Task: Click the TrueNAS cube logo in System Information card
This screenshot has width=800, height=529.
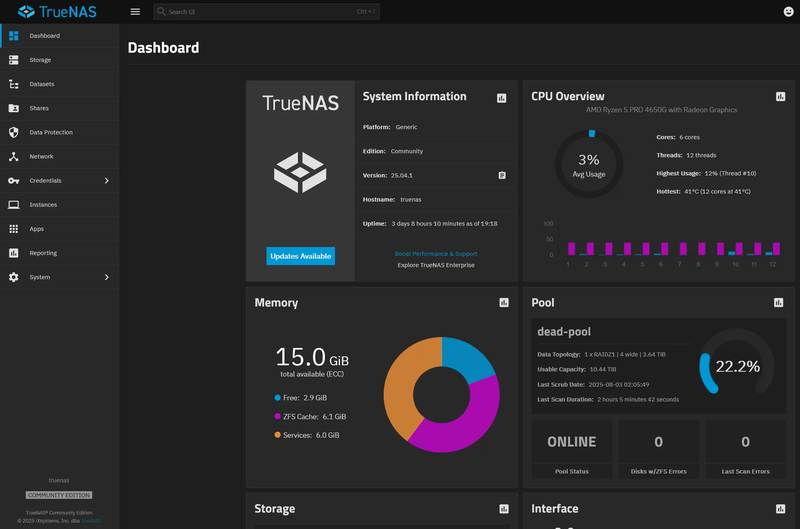Action: tap(300, 172)
